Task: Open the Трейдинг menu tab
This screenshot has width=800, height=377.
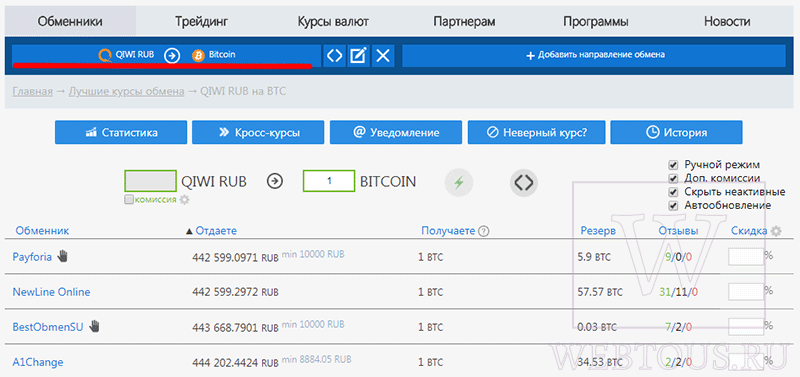Action: [202, 21]
